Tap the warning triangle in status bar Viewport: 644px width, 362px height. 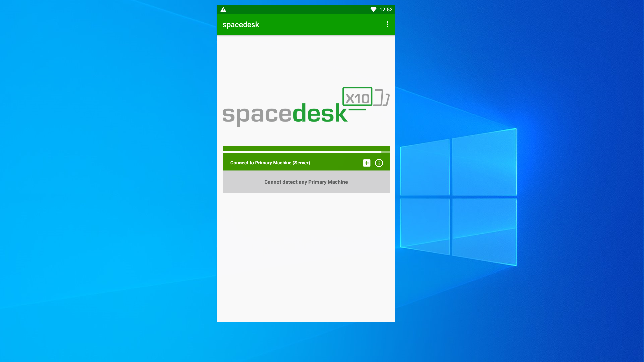(223, 10)
